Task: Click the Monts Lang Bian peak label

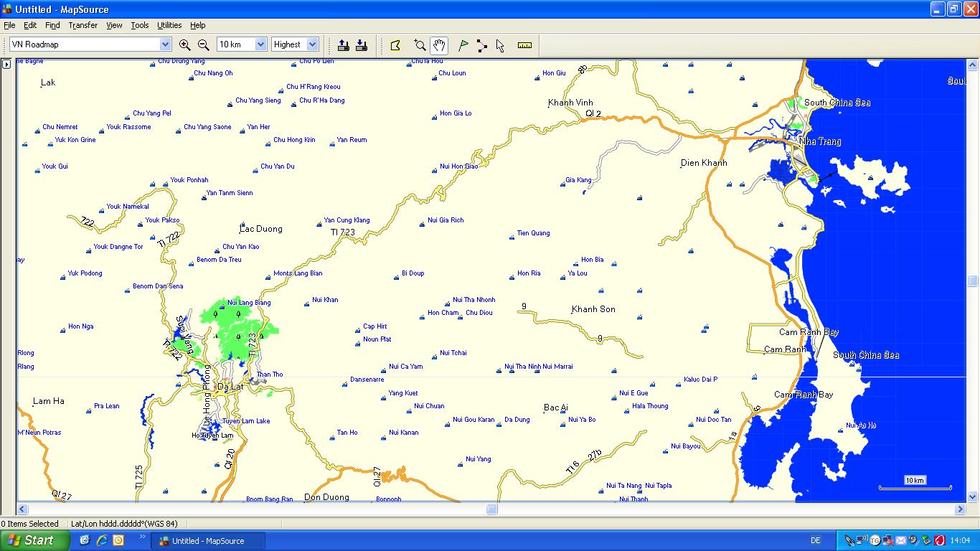Action: point(298,273)
